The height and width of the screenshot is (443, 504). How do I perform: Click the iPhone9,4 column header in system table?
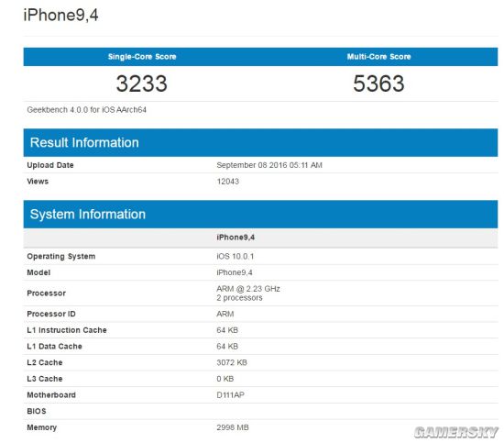point(236,238)
